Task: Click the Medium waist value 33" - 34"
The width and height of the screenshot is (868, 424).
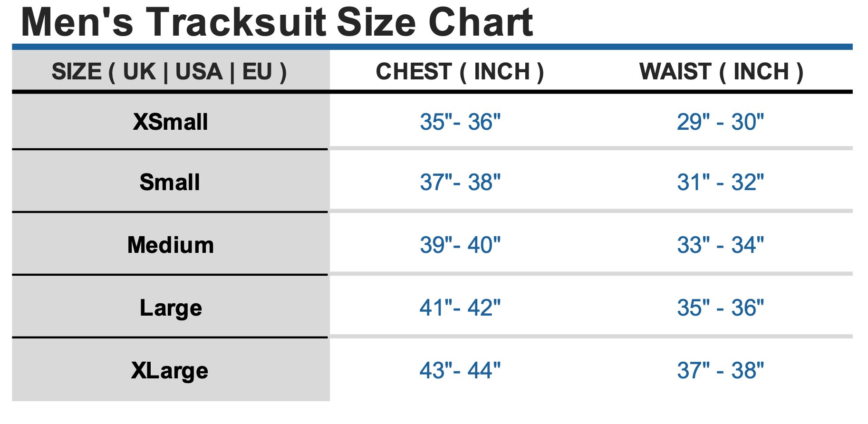Action: [720, 245]
